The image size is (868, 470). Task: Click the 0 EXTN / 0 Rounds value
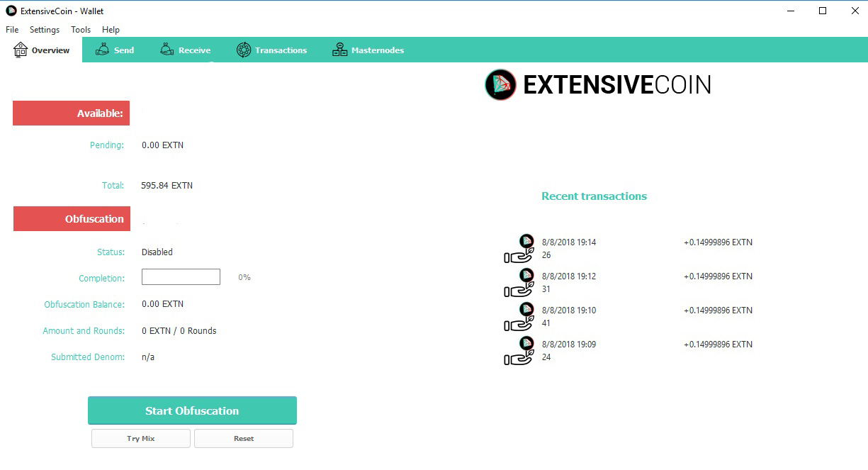pos(179,331)
